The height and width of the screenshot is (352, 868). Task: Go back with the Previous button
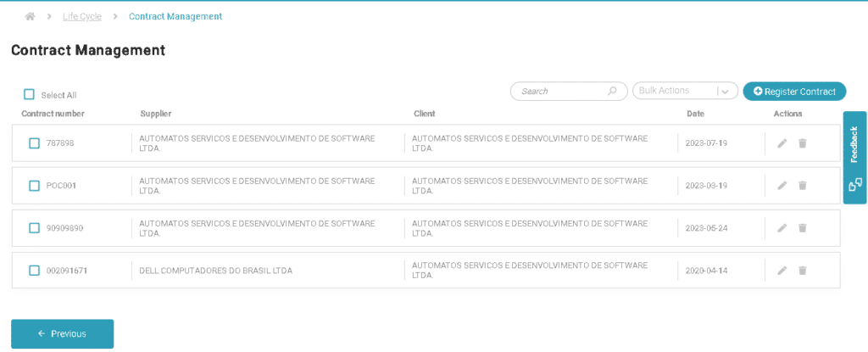(62, 333)
